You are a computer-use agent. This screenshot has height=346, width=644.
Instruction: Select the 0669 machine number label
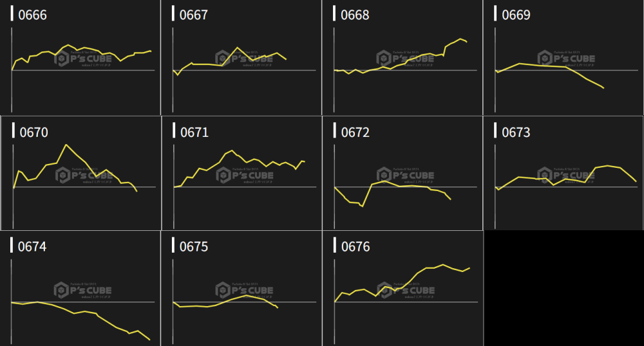click(516, 15)
